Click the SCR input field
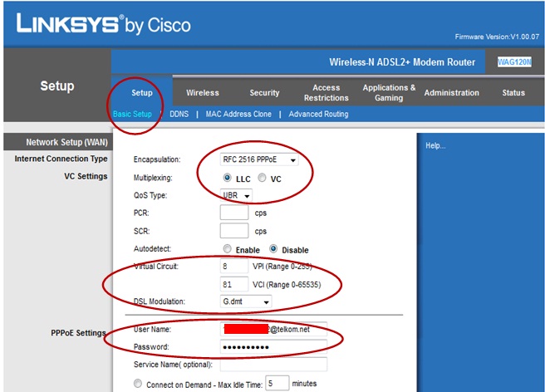The image size is (545, 392). click(234, 230)
